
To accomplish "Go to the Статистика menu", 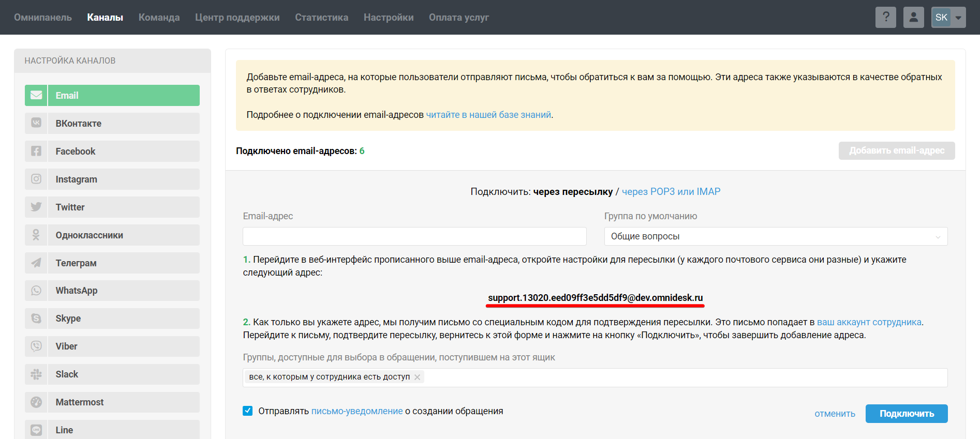I will pos(321,18).
